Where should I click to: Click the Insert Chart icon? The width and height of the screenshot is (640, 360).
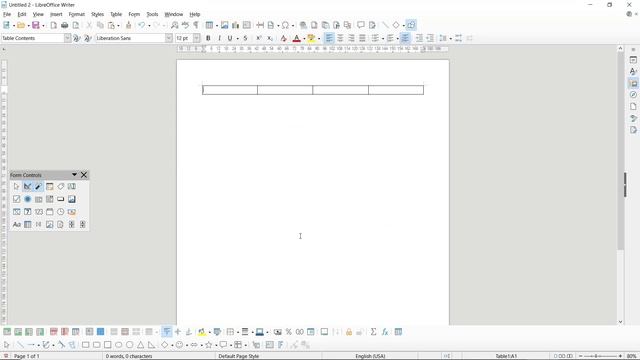[236, 25]
